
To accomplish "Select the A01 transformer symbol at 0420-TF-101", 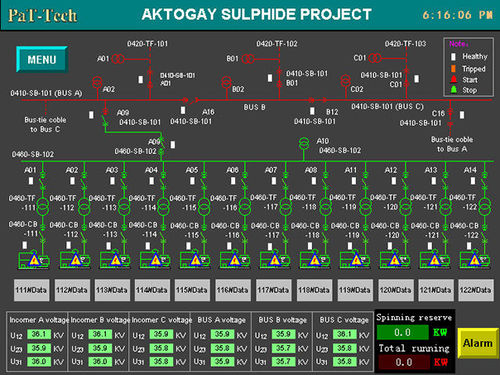I will pos(118,59).
